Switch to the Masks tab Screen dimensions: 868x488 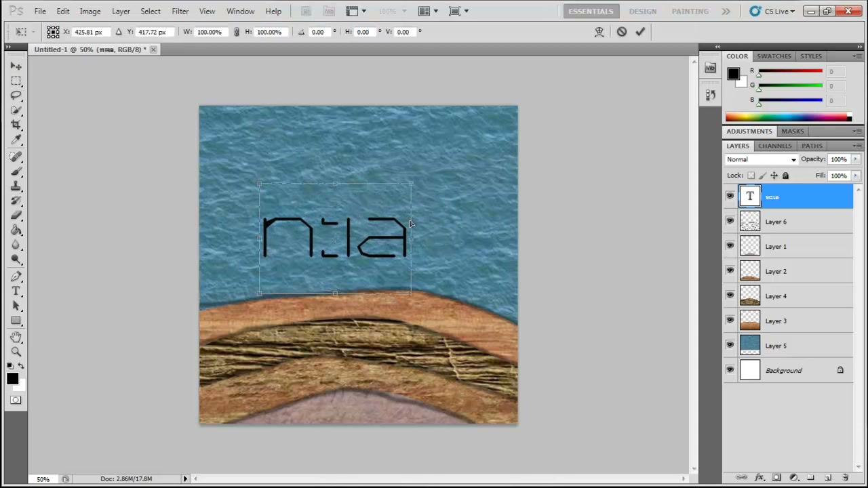click(x=792, y=131)
